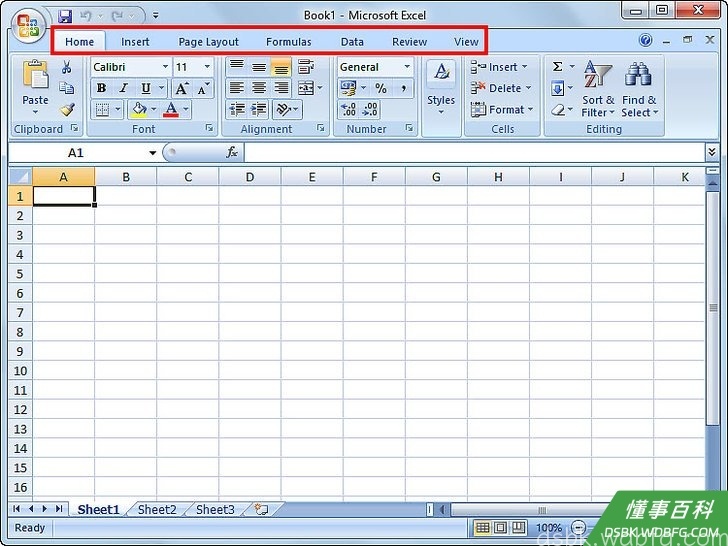
Task: Increase the cell indent
Action: pos(259,110)
